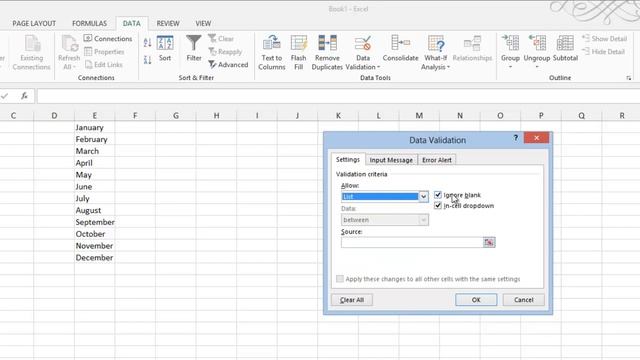Open Connections in ribbon
640x360 pixels.
point(108,38)
